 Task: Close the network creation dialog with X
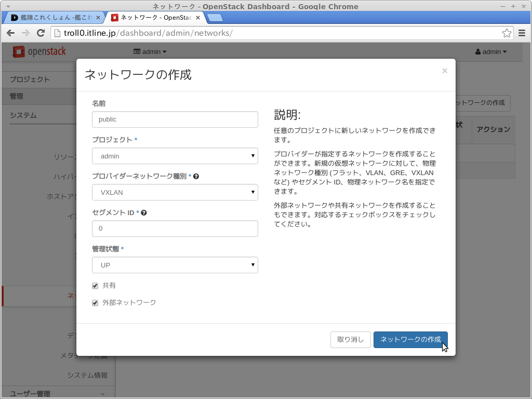click(445, 71)
